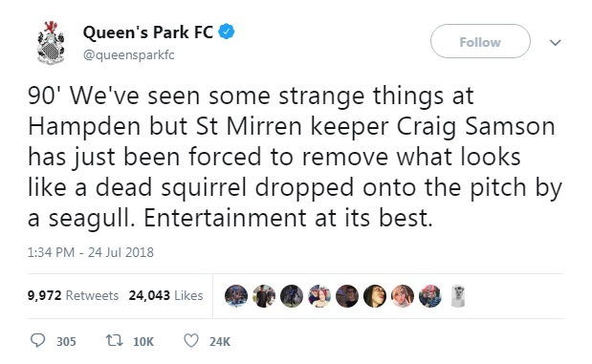Like the tweet with the heart icon
Image resolution: width=592 pixels, height=364 pixels.
tap(191, 341)
